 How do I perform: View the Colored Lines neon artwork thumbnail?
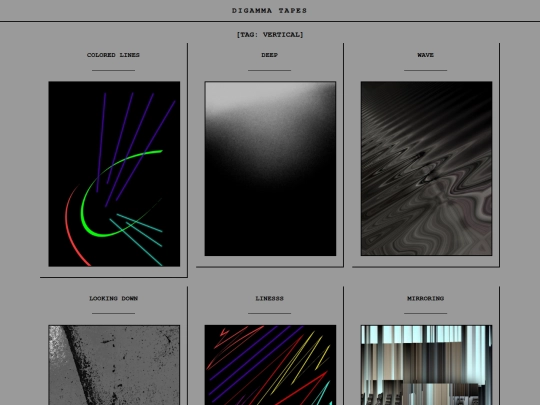(x=114, y=174)
